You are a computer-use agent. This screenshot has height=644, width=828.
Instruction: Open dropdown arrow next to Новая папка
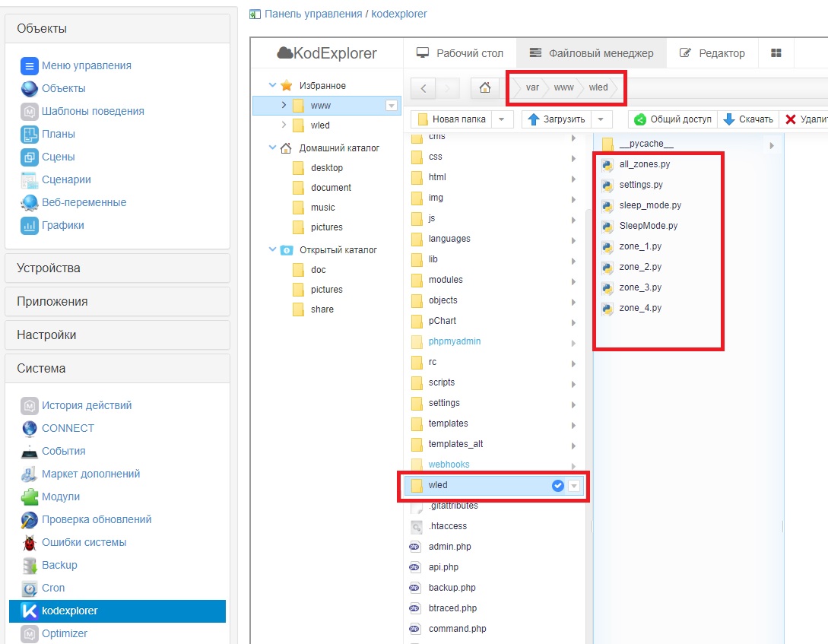click(x=501, y=119)
